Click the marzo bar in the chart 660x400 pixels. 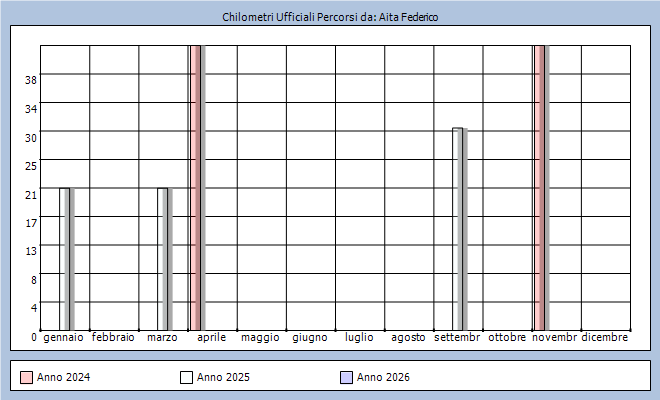click(163, 259)
